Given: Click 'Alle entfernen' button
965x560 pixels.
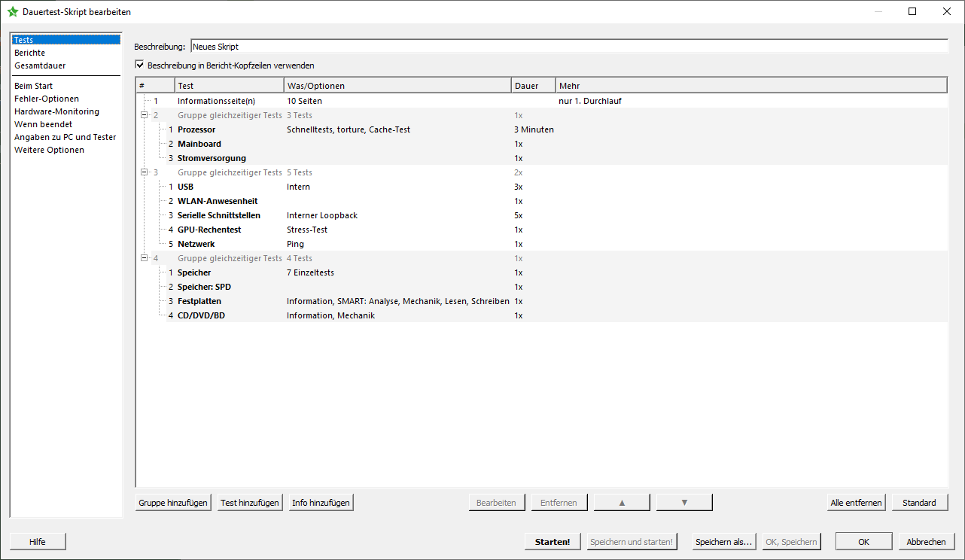Looking at the screenshot, I should click(856, 503).
